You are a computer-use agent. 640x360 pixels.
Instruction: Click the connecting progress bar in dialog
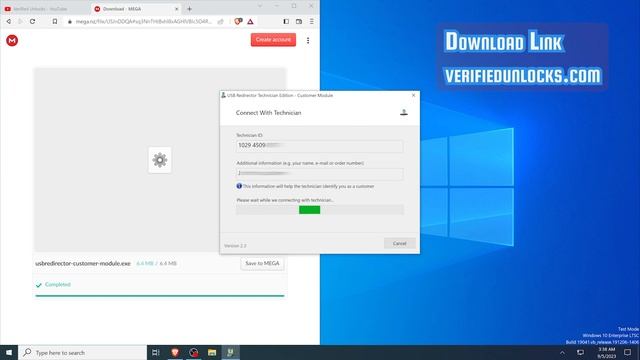pos(320,210)
